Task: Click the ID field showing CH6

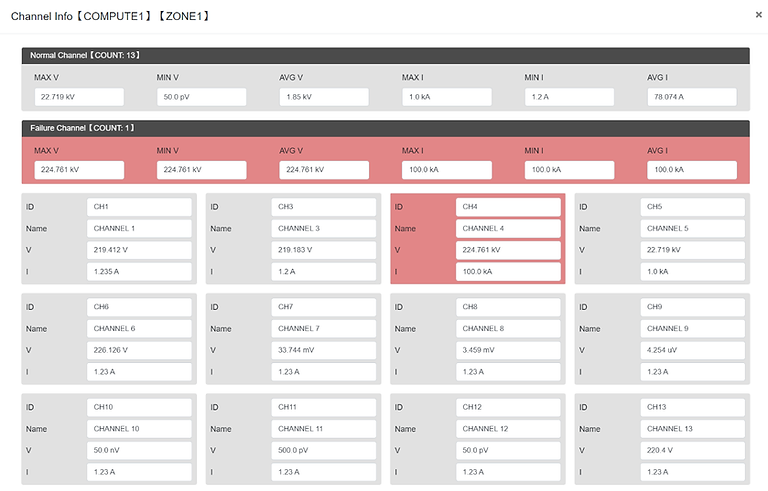Action: [x=139, y=307]
